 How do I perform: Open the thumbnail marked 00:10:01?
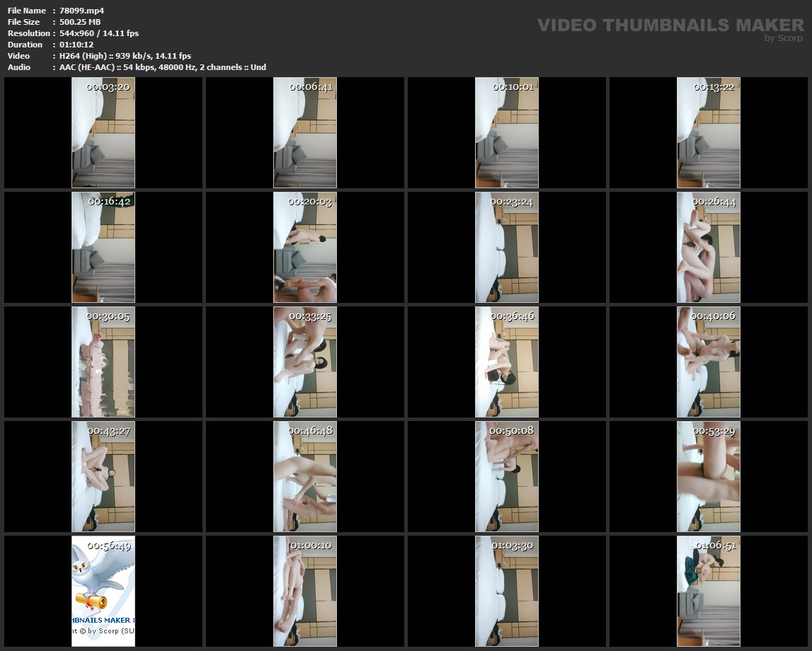pos(507,133)
